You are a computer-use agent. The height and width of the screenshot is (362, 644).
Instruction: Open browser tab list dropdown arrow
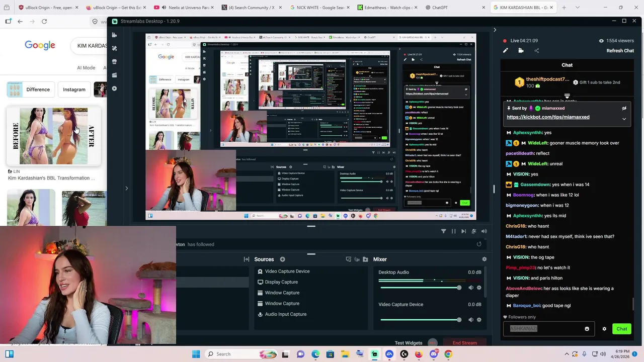(577, 8)
